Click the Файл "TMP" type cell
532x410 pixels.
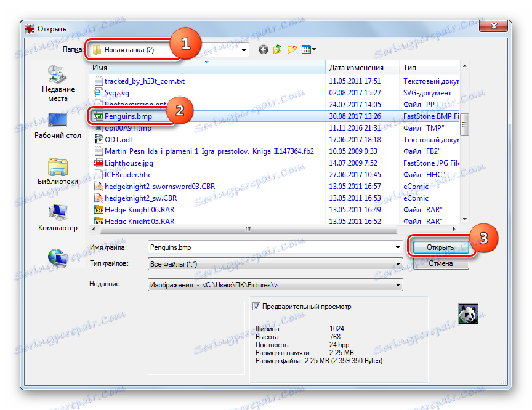click(424, 128)
